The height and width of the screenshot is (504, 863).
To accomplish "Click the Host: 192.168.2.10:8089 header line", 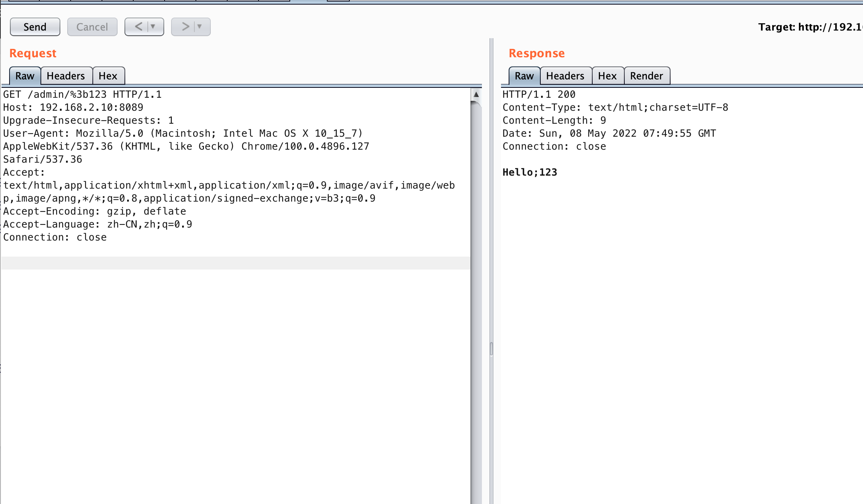I will pyautogui.click(x=73, y=107).
